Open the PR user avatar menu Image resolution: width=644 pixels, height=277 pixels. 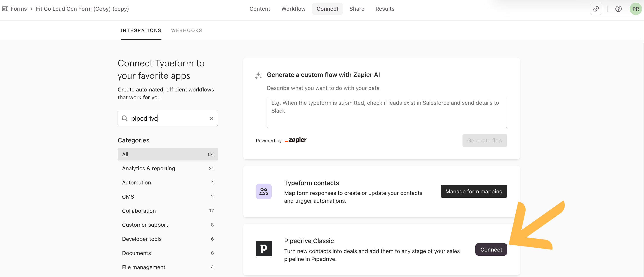pyautogui.click(x=635, y=9)
